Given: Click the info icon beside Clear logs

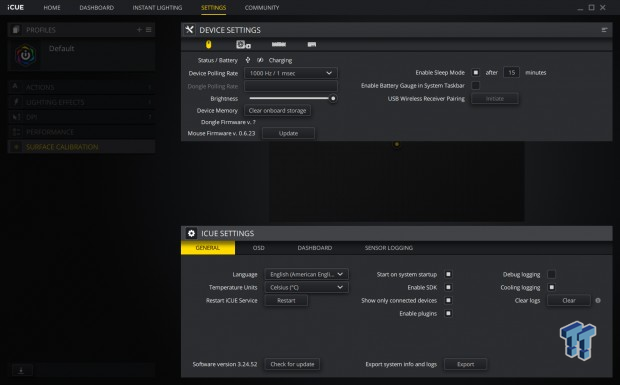Looking at the screenshot, I should click(x=598, y=300).
